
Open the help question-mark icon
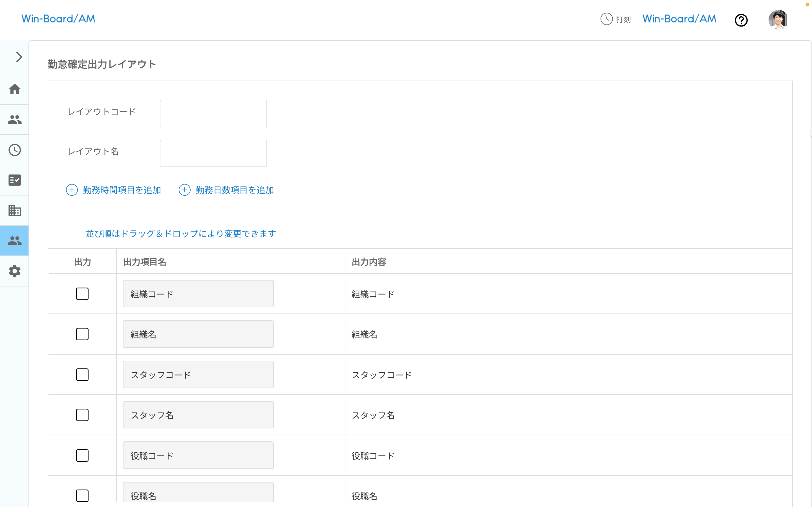tap(741, 20)
